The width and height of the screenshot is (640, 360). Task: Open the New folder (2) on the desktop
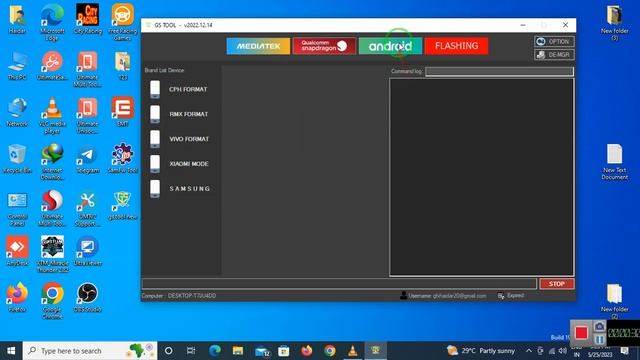tap(614, 301)
